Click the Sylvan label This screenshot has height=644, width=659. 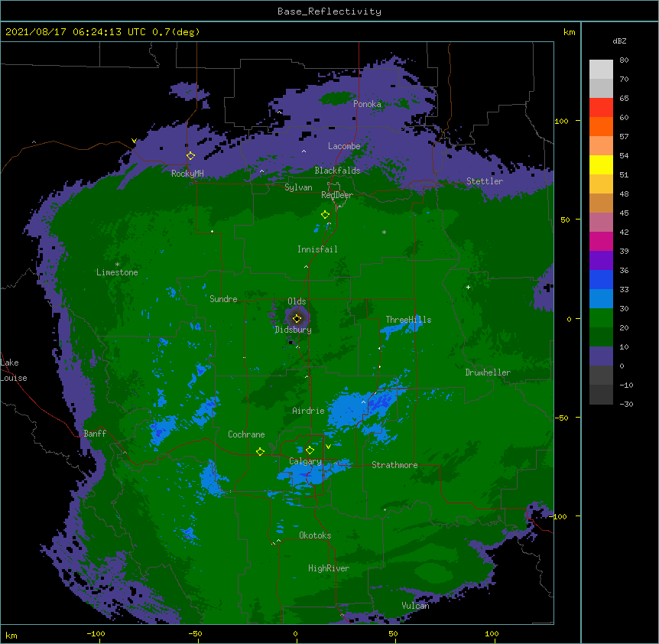298,187
